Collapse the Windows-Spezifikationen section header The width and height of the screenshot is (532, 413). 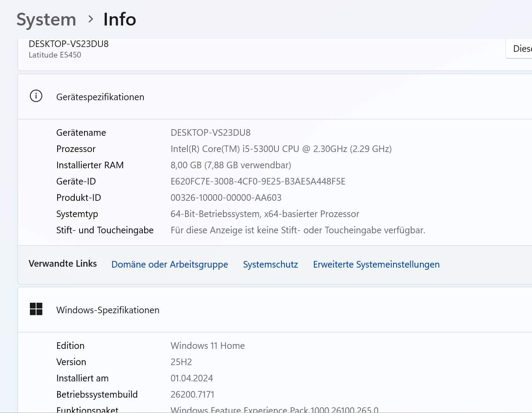[275, 310]
